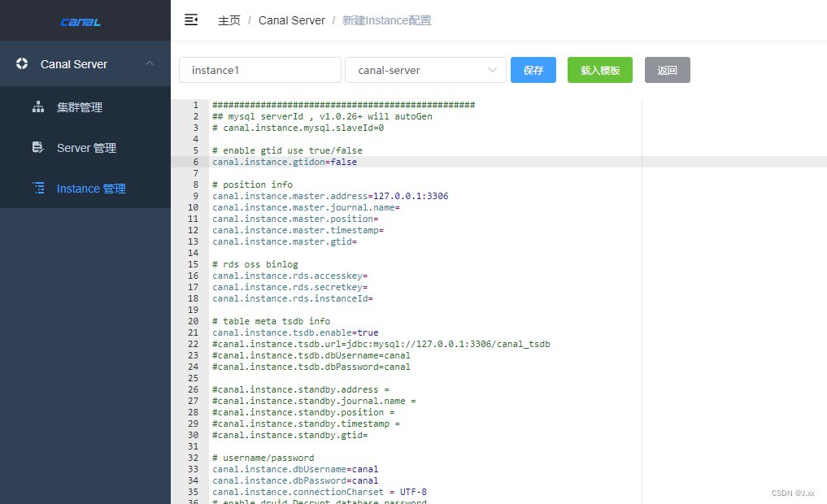The image size is (827, 504).
Task: Go to 主页 breadcrumb
Action: (x=229, y=20)
